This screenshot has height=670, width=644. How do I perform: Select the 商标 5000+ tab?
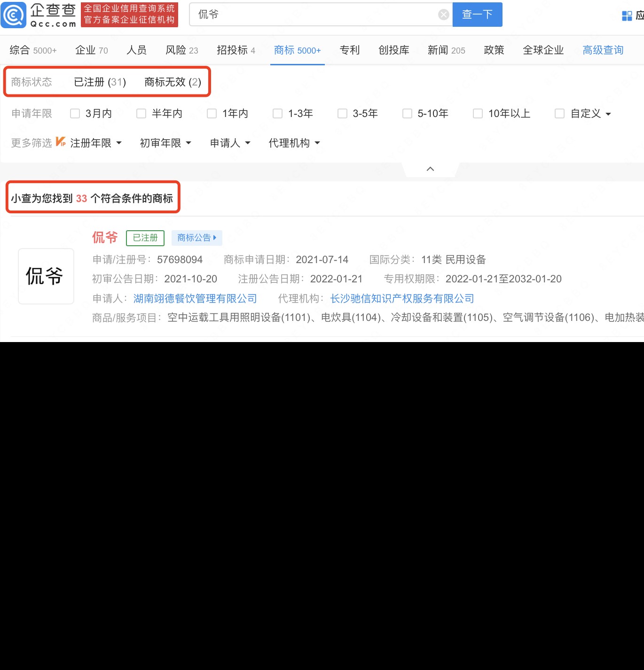coord(297,50)
